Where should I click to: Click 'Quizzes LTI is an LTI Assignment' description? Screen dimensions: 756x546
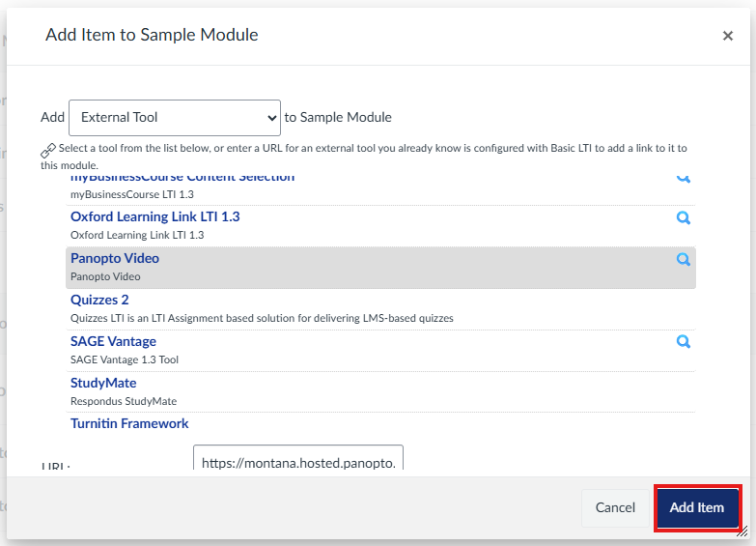[x=262, y=318]
